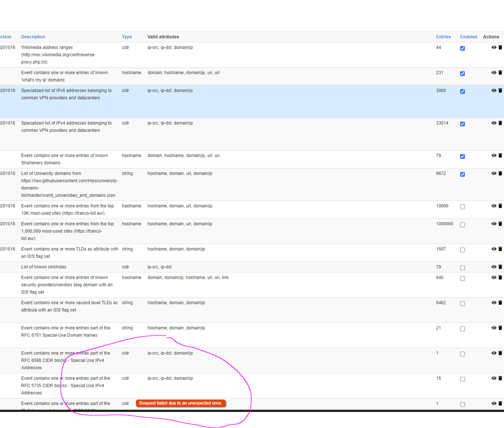
Task: Sort the table by Entries column
Action: click(x=443, y=37)
